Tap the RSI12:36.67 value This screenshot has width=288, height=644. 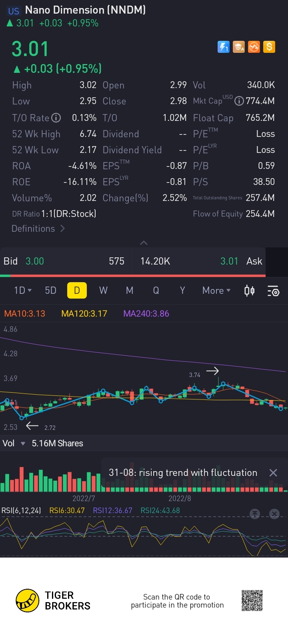point(112,511)
